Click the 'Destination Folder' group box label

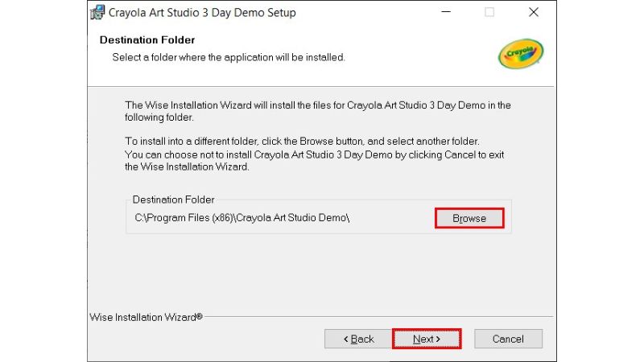pos(174,200)
